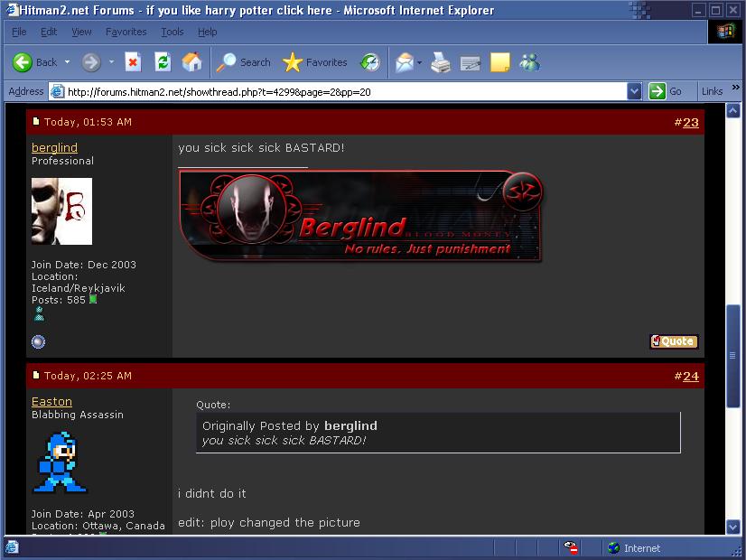This screenshot has width=746, height=560.
Task: Click the 'Professional' user title under berglind
Action: click(63, 161)
